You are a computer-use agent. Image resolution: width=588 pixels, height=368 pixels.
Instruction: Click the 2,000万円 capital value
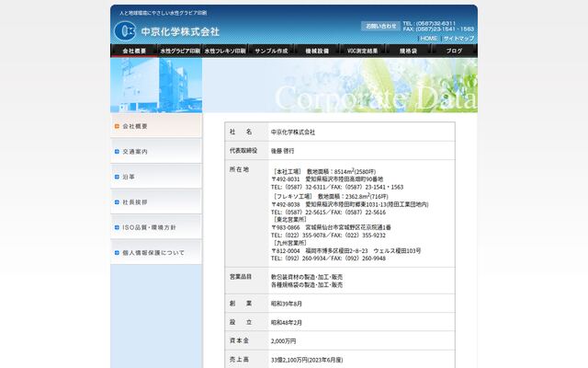click(284, 341)
